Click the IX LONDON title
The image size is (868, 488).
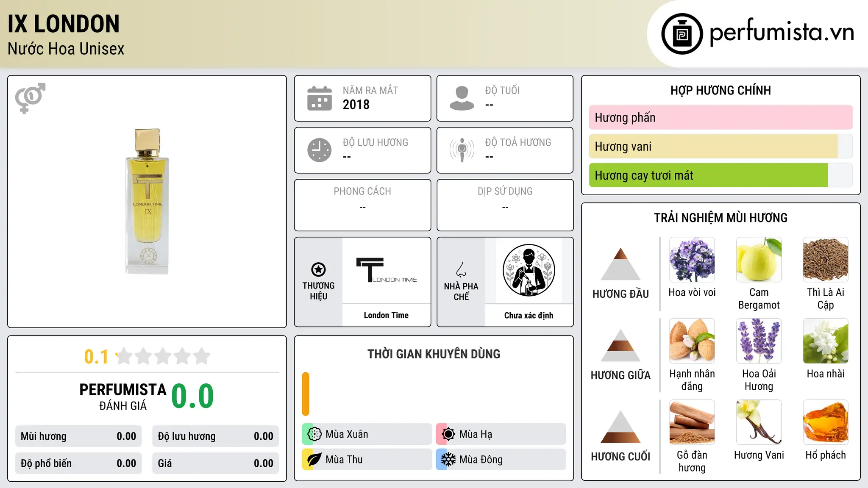pyautogui.click(x=64, y=24)
